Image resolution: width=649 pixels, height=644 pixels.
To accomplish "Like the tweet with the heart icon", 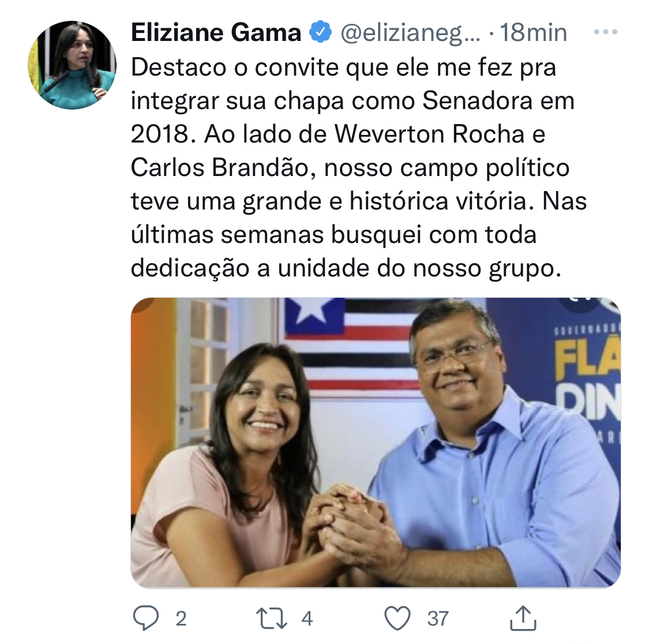I will point(397,618).
